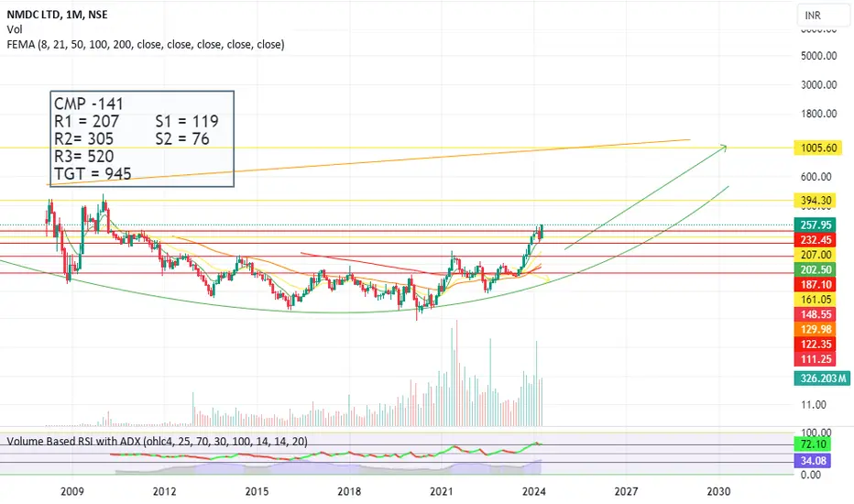Click the 0.00 RSI scale value
Screen dimensions: 854x504
(810, 475)
